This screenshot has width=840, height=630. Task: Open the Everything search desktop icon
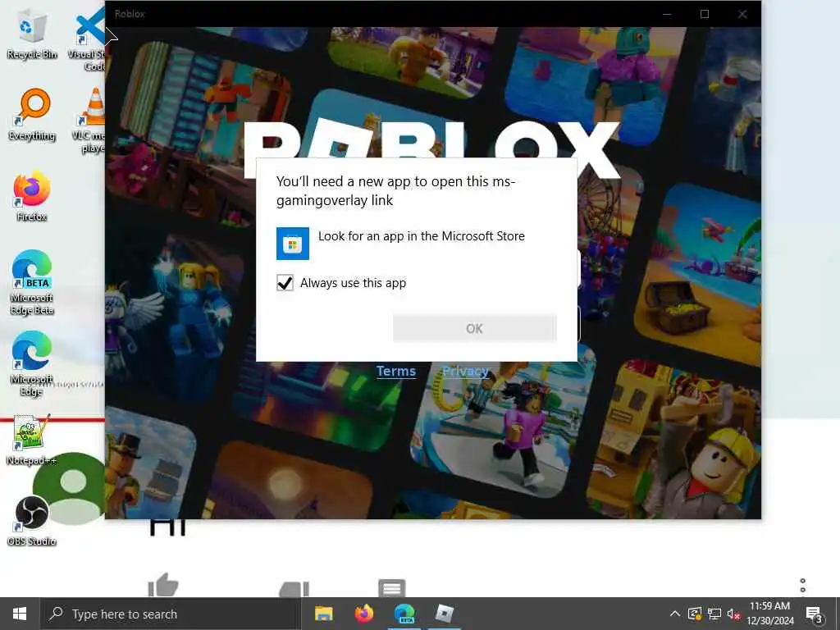click(32, 115)
